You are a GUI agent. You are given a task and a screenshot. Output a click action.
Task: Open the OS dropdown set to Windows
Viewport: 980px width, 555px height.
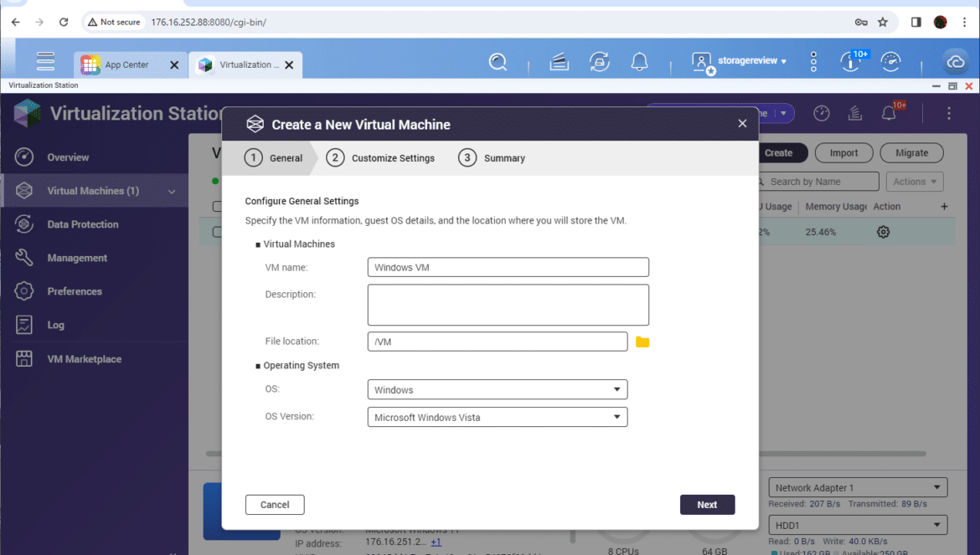point(498,389)
